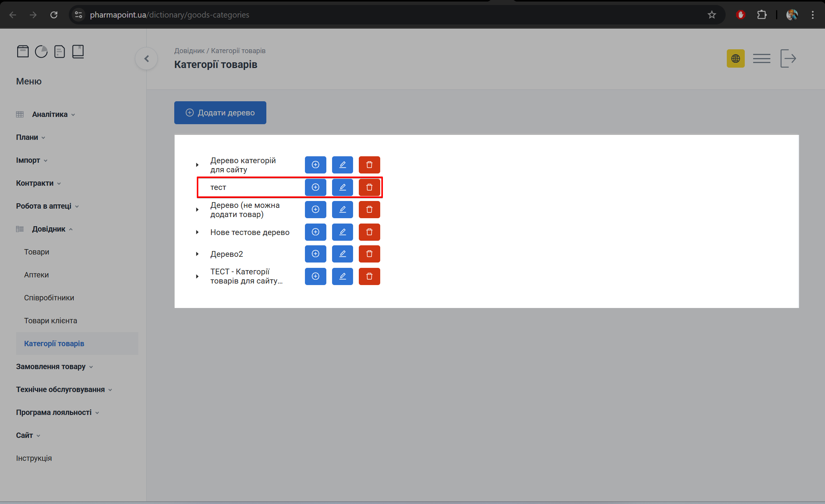Viewport: 825px width, 504px height.
Task: Click 'Додати дерево' button
Action: tap(220, 113)
